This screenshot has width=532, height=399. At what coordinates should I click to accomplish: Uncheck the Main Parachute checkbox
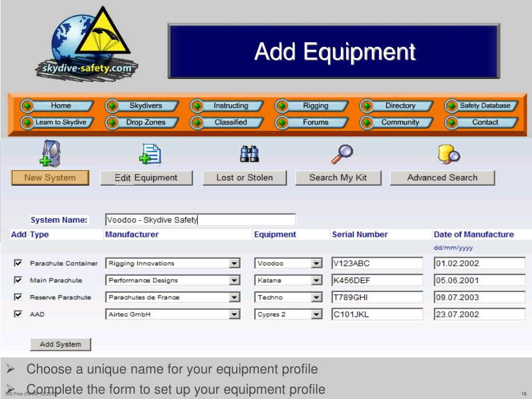pyautogui.click(x=18, y=280)
